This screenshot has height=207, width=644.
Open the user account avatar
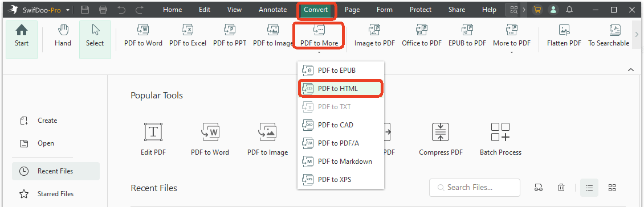click(x=553, y=10)
